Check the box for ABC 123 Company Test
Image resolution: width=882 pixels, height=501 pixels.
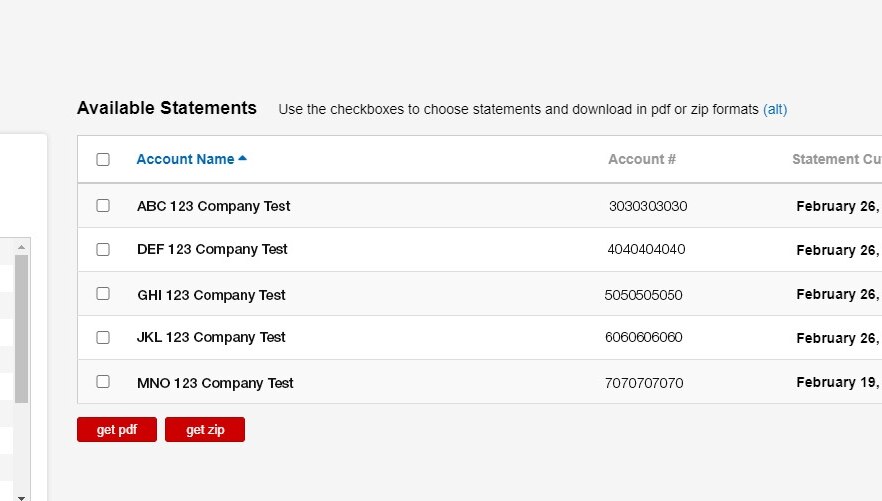click(x=103, y=206)
